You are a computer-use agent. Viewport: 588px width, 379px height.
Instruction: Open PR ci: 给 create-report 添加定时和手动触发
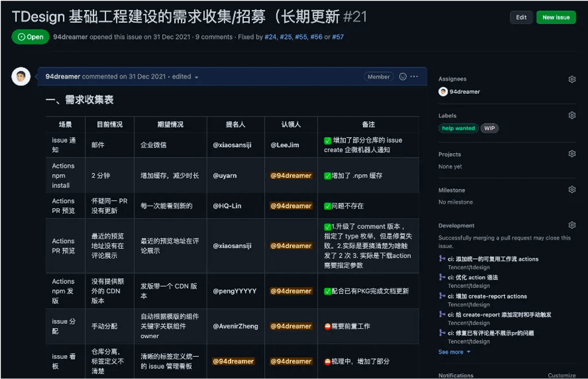coord(500,315)
